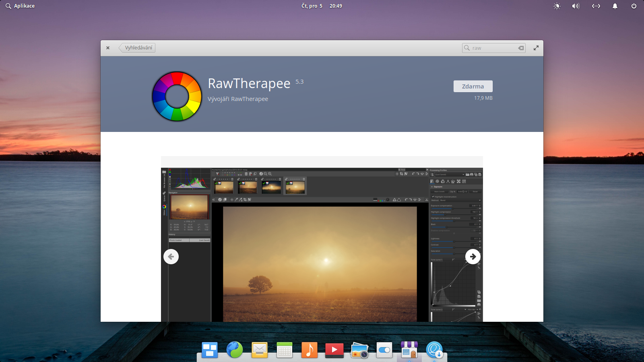Clear the raw search text with the clear icon
Image resolution: width=644 pixels, height=362 pixels.
pyautogui.click(x=520, y=47)
